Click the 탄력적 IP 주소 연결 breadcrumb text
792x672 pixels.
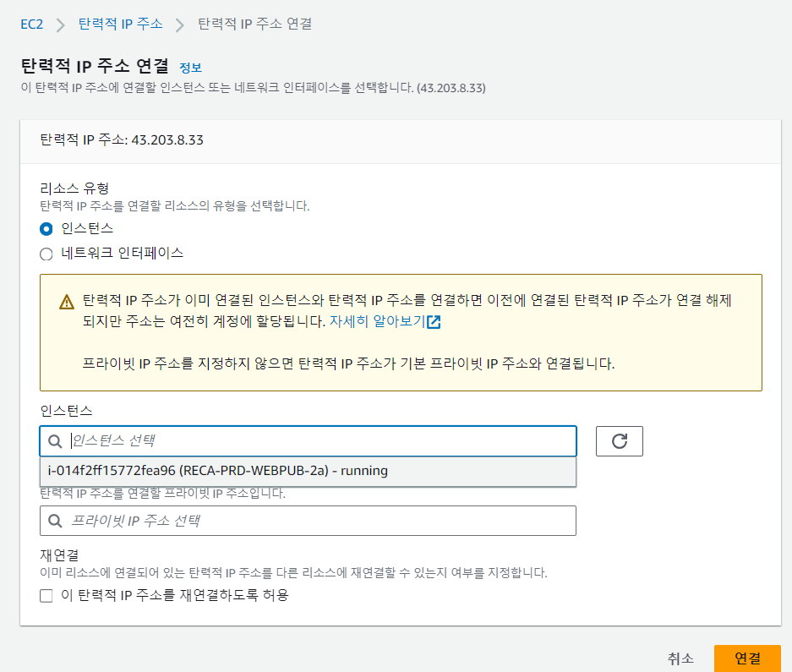pos(255,24)
